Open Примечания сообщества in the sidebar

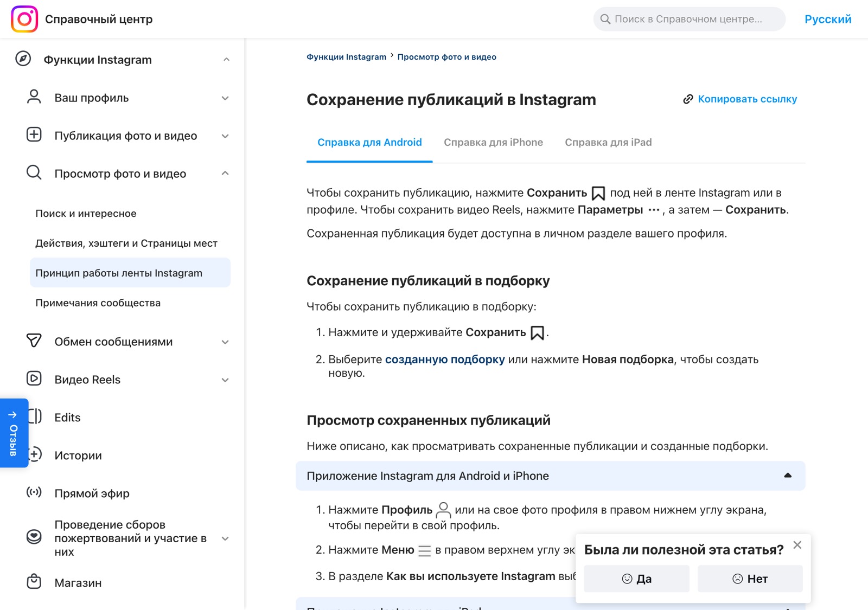coord(98,303)
